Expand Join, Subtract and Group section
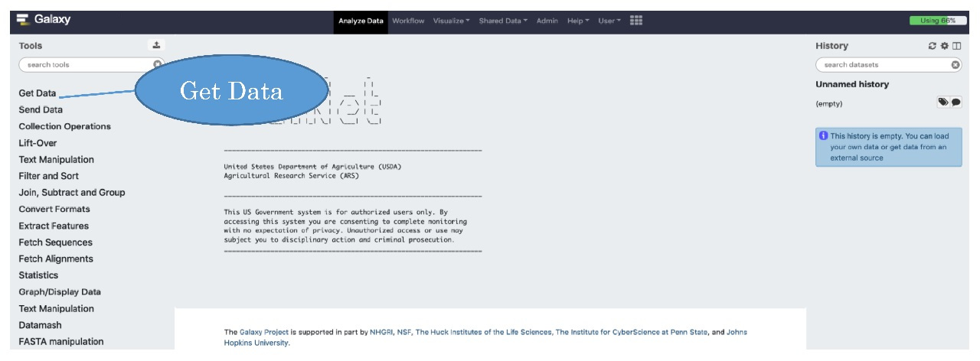This screenshot has width=980, height=361. pyautogui.click(x=72, y=193)
